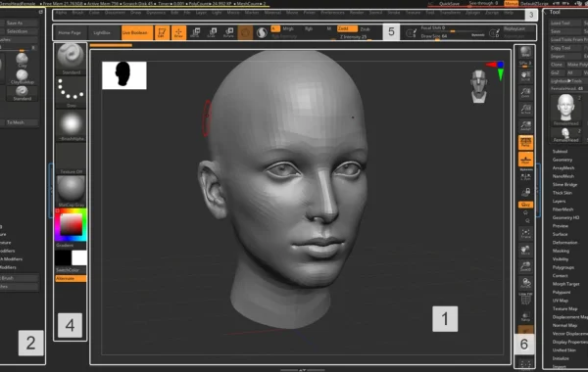The height and width of the screenshot is (372, 588).
Task: Expand the Masking section
Action: click(x=561, y=251)
